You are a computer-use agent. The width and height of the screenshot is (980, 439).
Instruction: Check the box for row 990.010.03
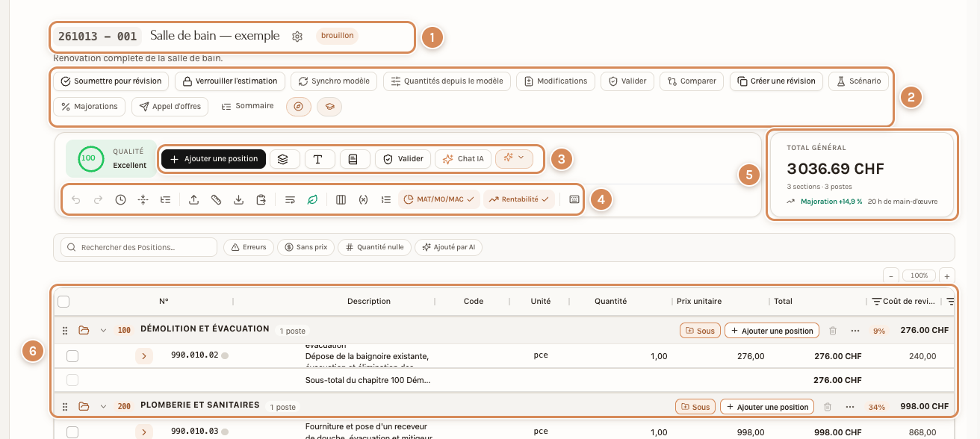[x=72, y=432]
